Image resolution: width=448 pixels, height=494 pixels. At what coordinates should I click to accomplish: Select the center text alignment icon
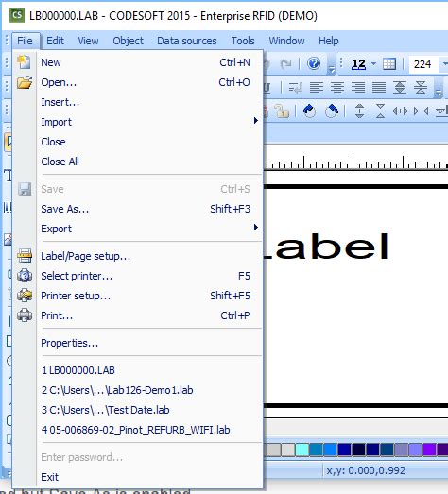tap(337, 87)
